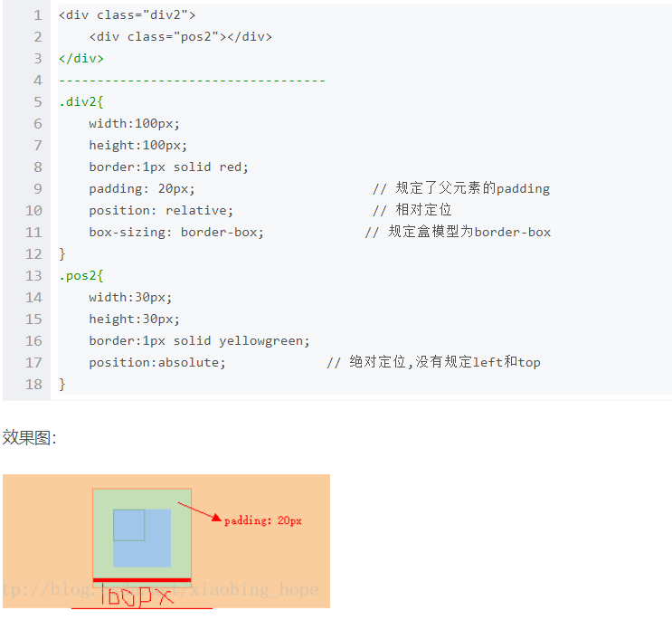Click 'position:absolute;' declaration
Image resolution: width=672 pixels, height=620 pixels.
pos(157,363)
